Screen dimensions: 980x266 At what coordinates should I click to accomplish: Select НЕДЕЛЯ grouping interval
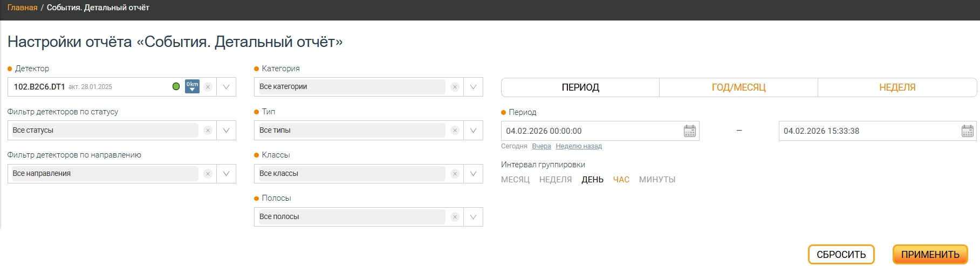556,180
